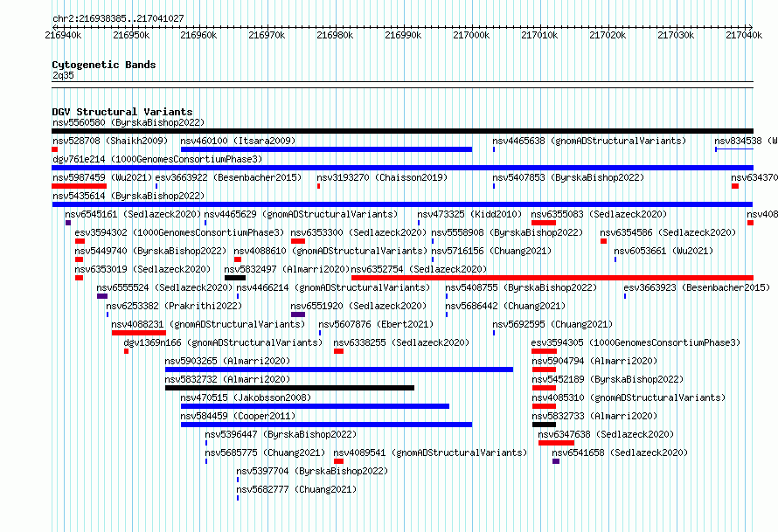Click esv3663923 (Besenbacher2015) label

point(697,287)
